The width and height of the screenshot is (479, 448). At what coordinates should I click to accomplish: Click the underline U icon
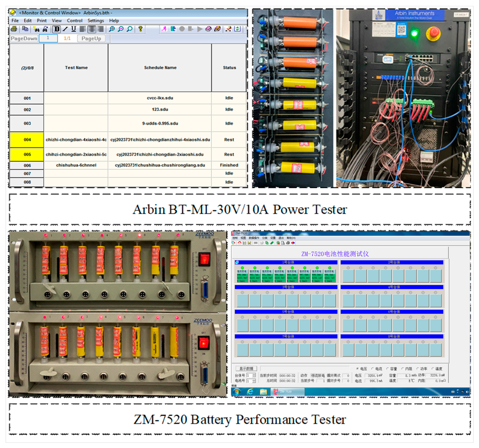(74, 29)
